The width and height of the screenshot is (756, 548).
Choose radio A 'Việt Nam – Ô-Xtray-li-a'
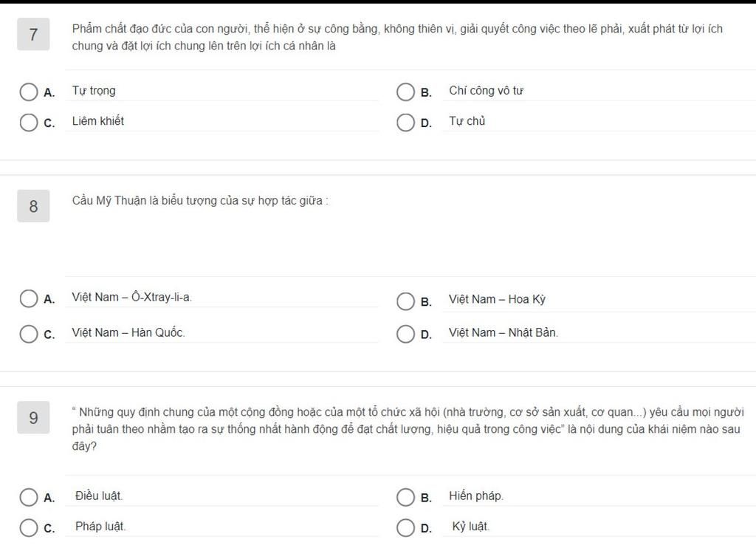29,298
